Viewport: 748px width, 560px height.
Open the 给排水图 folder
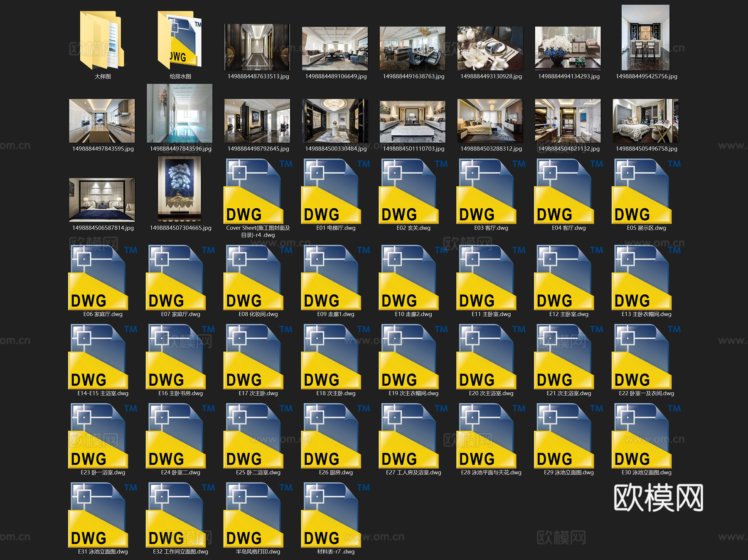(x=180, y=40)
